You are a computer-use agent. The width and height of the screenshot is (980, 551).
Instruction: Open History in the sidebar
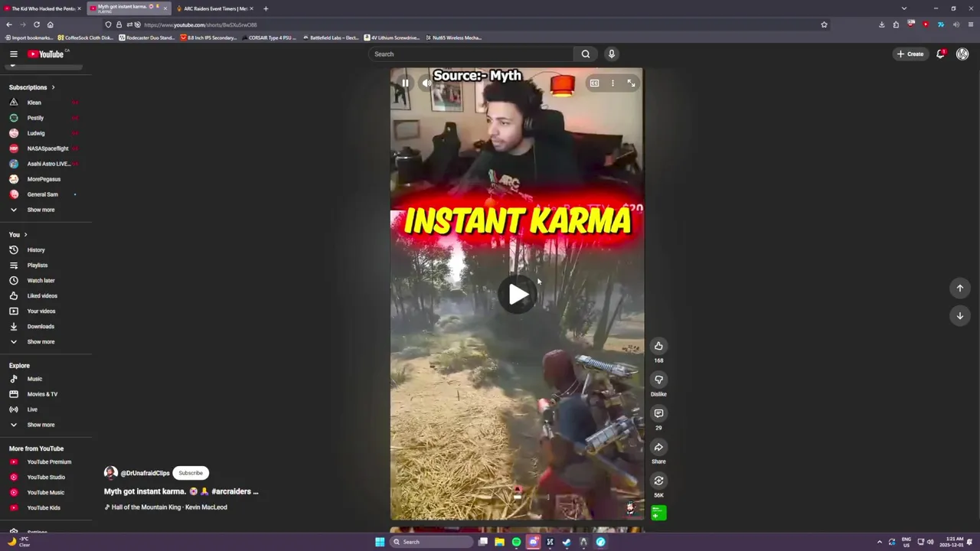tap(36, 250)
